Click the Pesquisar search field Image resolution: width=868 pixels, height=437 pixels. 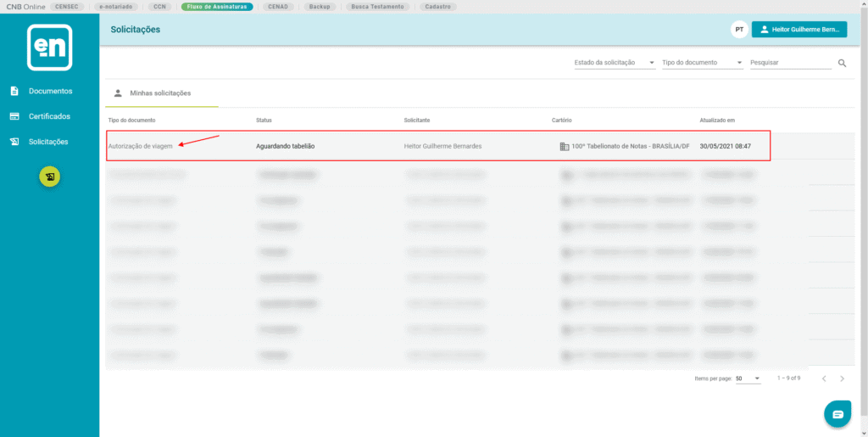(x=791, y=63)
